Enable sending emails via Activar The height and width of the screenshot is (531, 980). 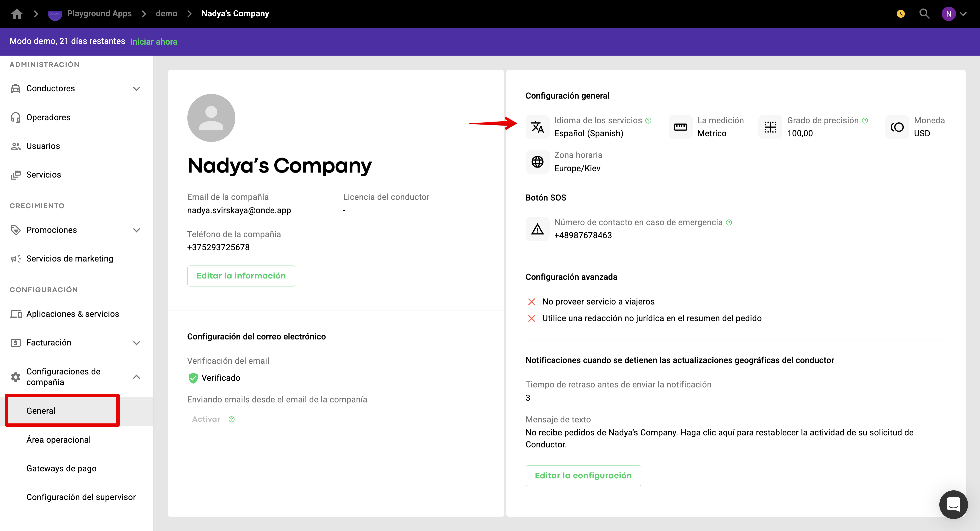click(206, 419)
